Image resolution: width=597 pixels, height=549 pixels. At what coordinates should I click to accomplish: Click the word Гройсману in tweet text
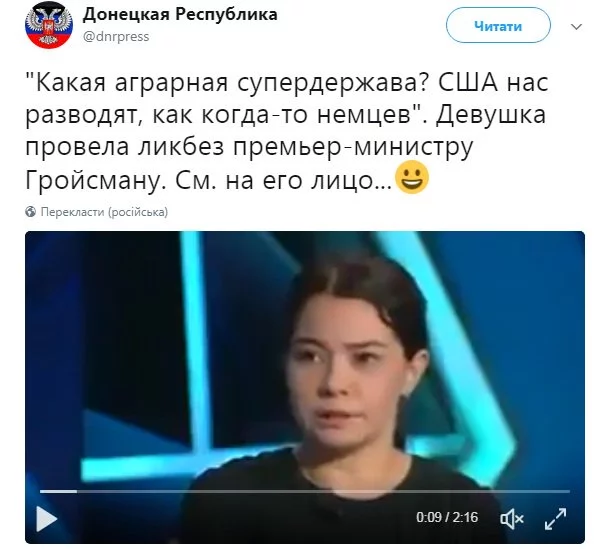91,180
